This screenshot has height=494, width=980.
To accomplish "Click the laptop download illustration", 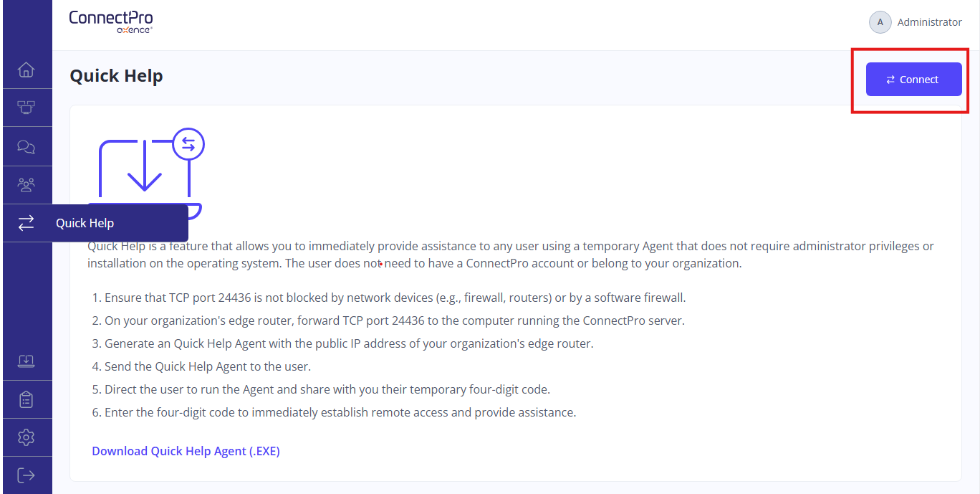I will coord(145,172).
